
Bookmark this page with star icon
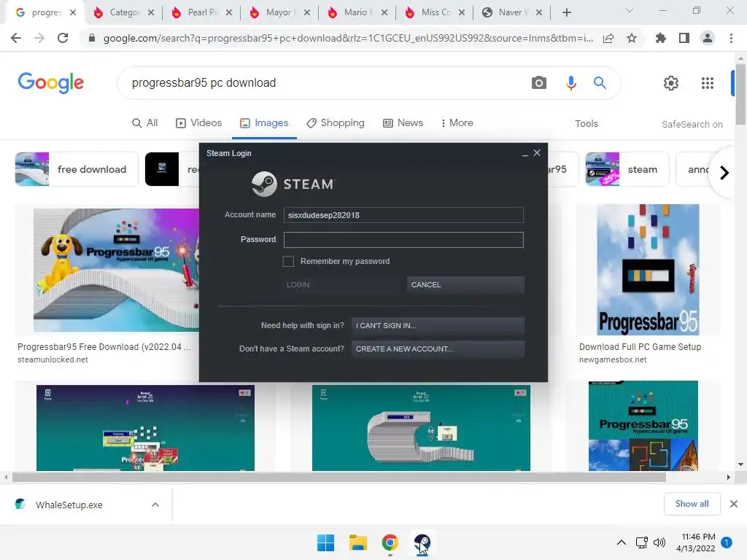(632, 38)
